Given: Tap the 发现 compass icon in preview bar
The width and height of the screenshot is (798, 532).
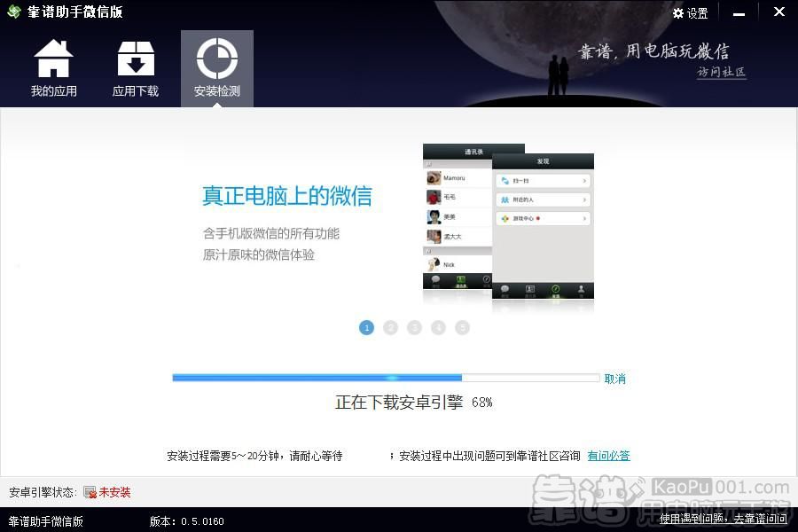Looking at the screenshot, I should pyautogui.click(x=556, y=289).
